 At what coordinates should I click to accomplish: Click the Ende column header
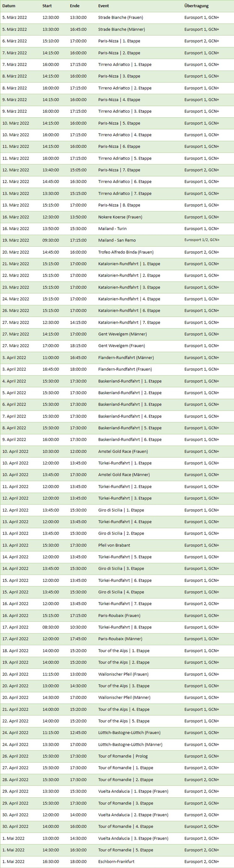click(75, 6)
